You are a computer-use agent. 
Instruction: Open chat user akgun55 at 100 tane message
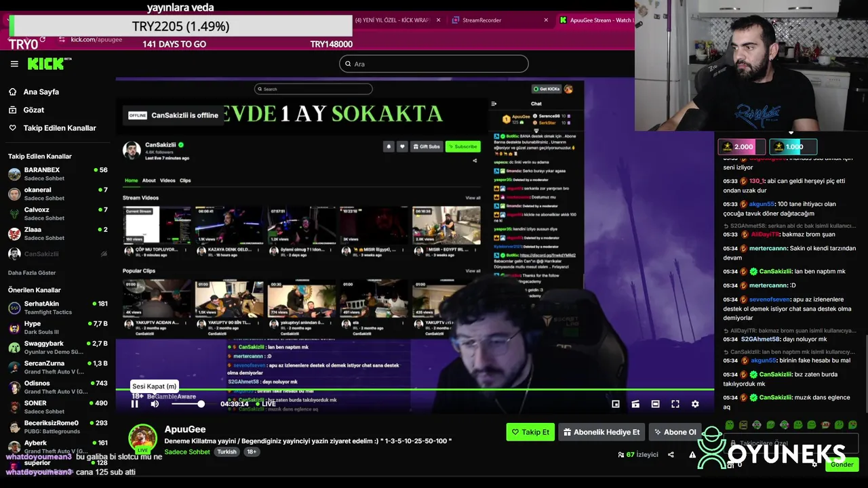[x=762, y=204]
